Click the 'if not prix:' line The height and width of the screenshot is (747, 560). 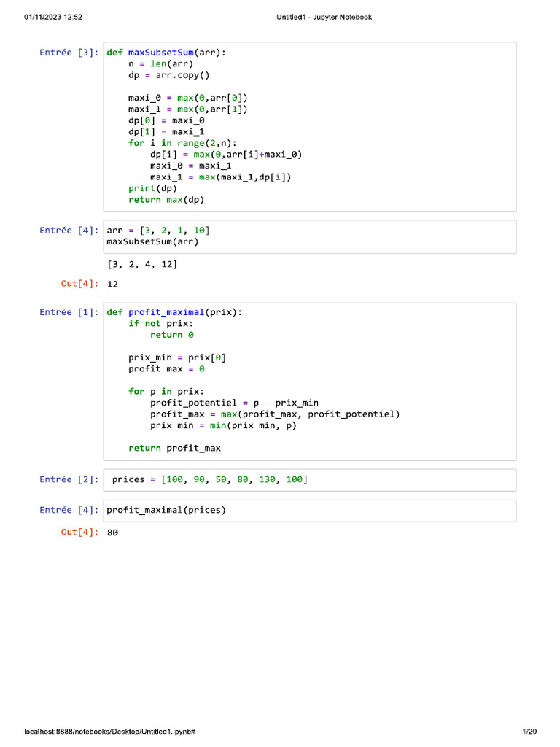coord(160,323)
